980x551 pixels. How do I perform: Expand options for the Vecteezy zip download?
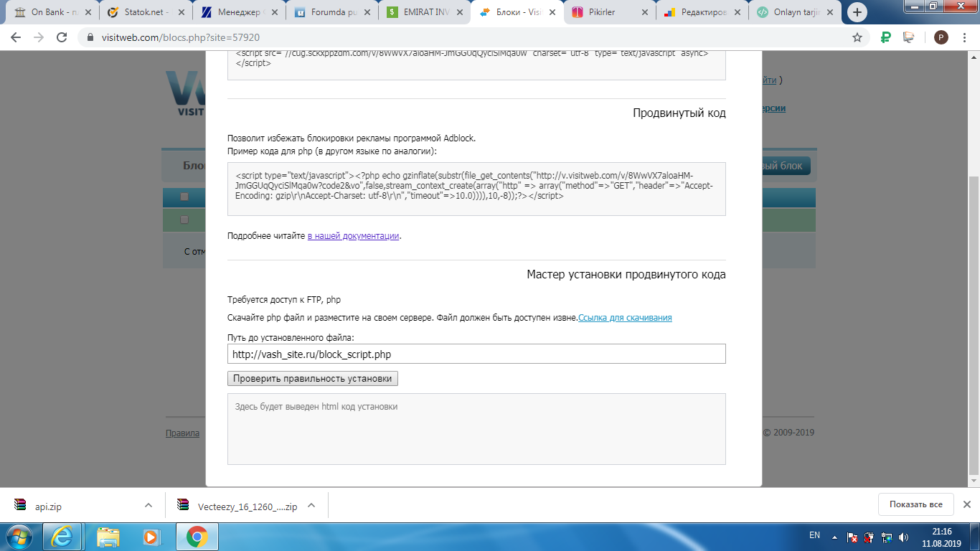point(311,505)
